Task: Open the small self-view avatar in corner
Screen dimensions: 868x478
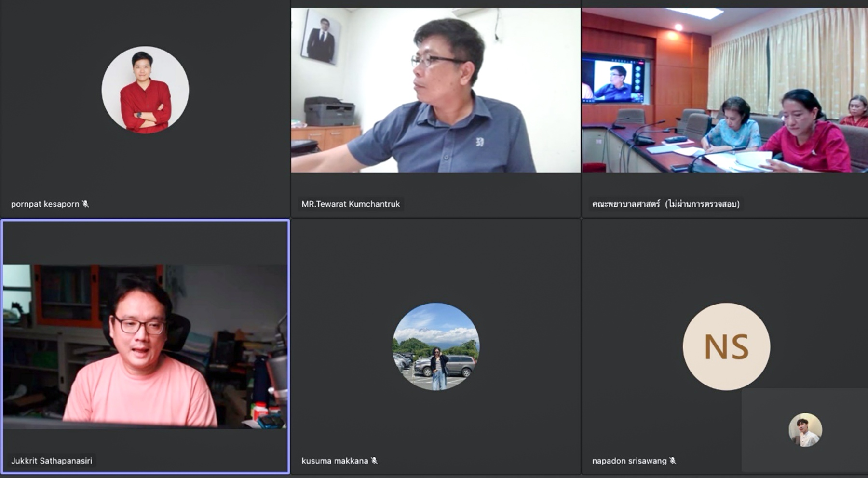Action: 805,430
